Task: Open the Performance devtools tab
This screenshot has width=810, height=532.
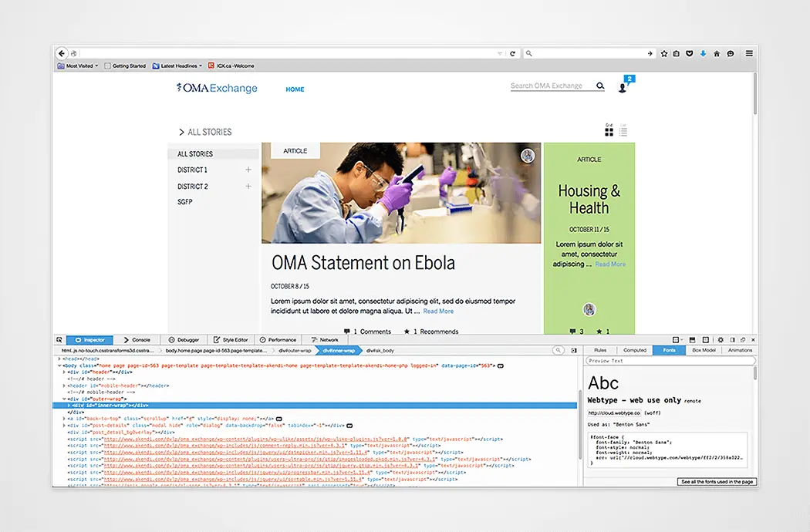Action: [278, 340]
